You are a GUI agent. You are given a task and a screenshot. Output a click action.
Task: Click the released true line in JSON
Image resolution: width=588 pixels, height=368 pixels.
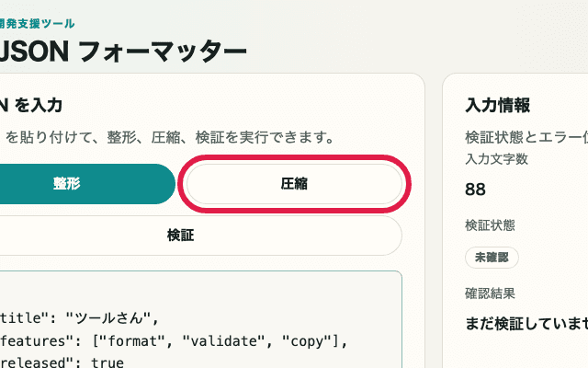coord(62,362)
